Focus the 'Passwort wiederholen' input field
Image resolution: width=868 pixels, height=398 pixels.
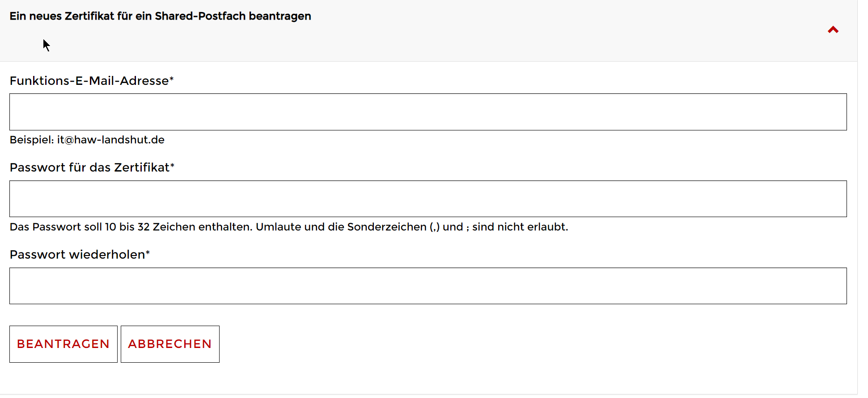(428, 286)
